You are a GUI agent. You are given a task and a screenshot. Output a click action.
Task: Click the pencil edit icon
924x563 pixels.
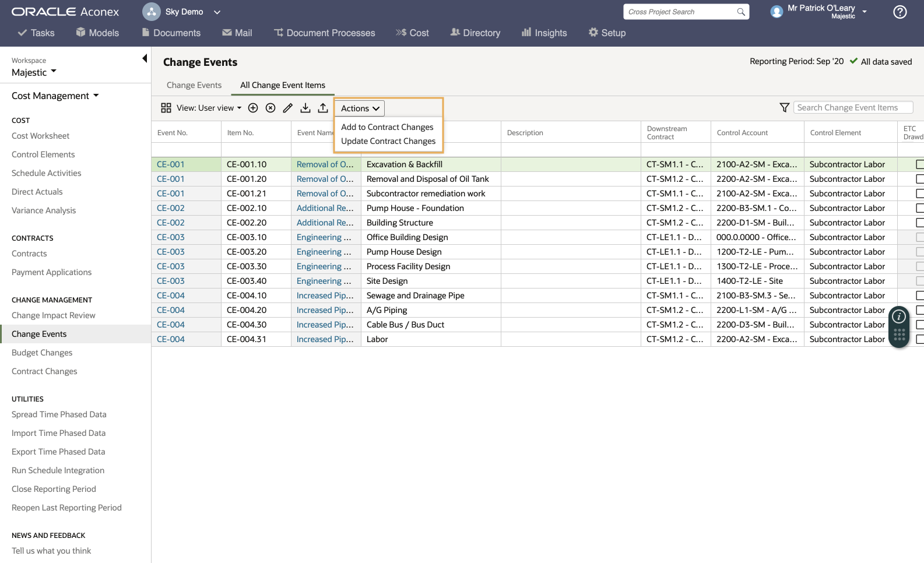[288, 108]
